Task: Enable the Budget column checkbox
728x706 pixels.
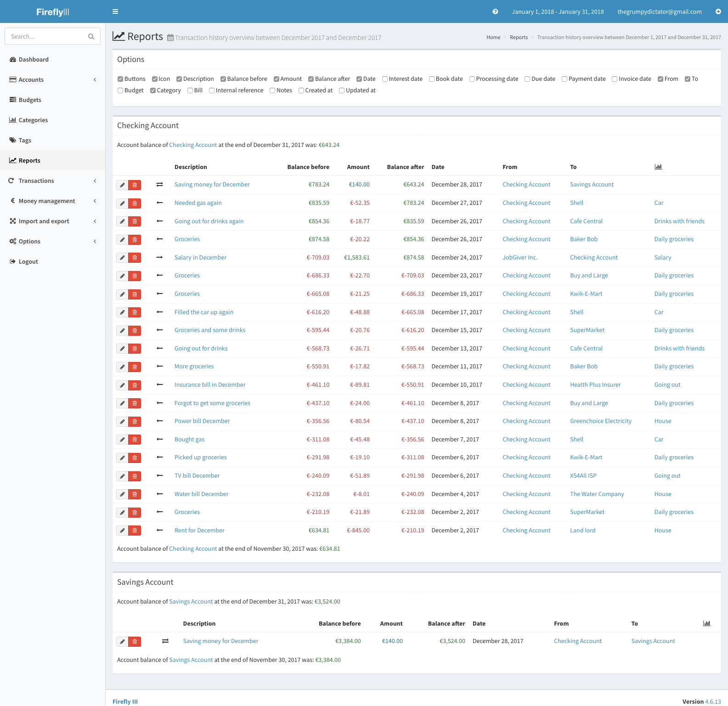Action: [120, 90]
